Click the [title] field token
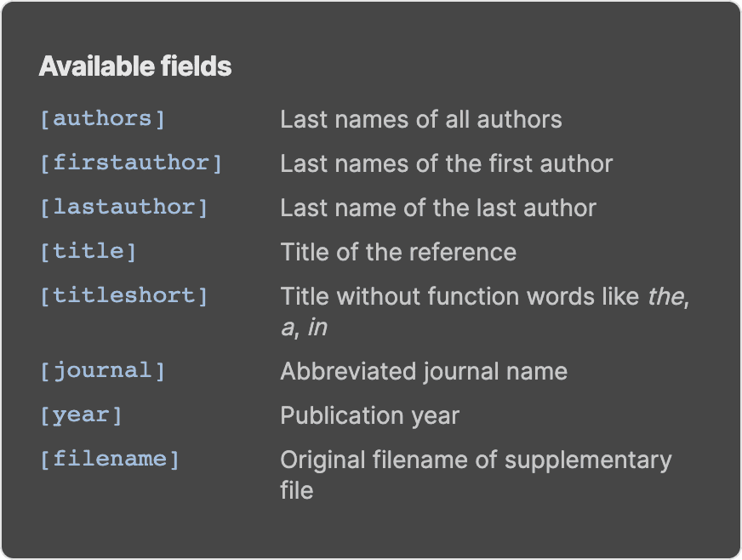 pos(88,251)
